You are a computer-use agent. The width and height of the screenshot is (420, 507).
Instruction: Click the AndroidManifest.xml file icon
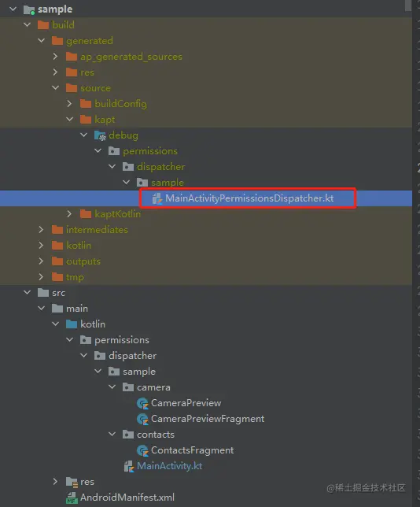[72, 498]
